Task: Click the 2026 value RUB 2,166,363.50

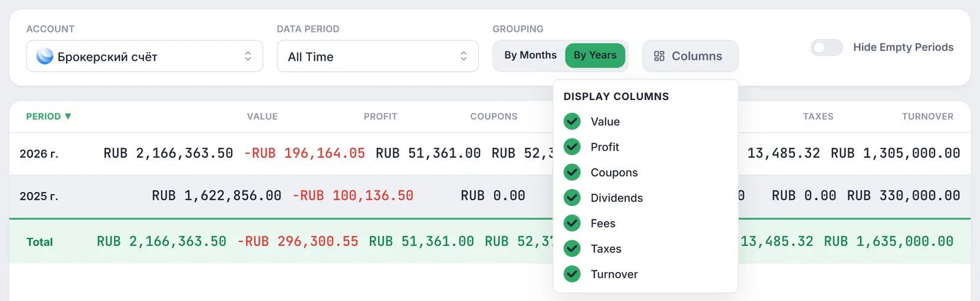Action: (x=168, y=153)
